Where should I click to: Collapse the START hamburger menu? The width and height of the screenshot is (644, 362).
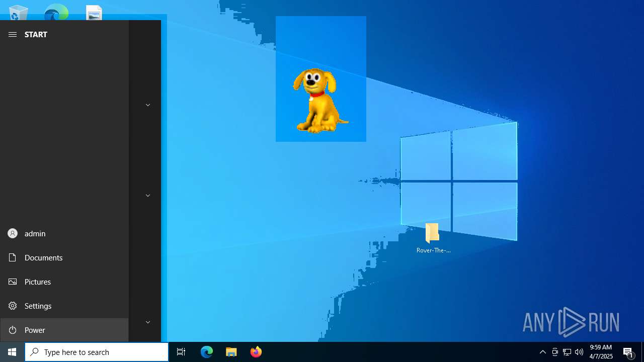(13, 34)
